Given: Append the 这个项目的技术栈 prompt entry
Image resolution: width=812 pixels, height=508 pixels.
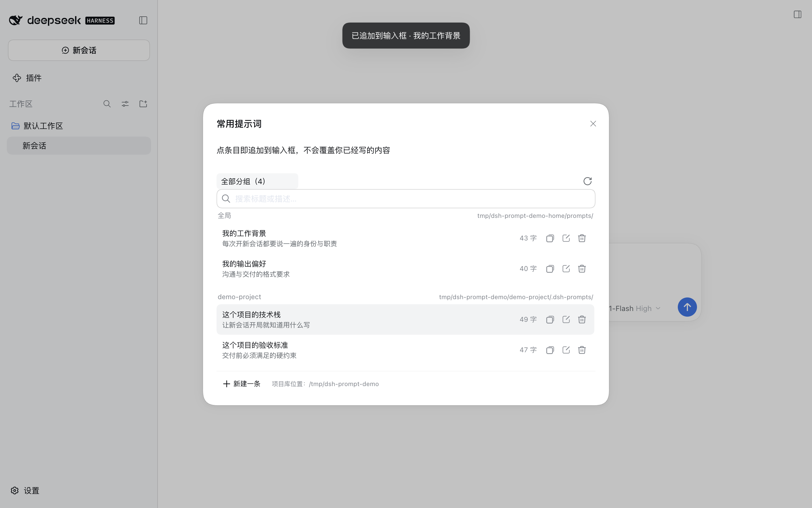Looking at the screenshot, I should point(405,319).
